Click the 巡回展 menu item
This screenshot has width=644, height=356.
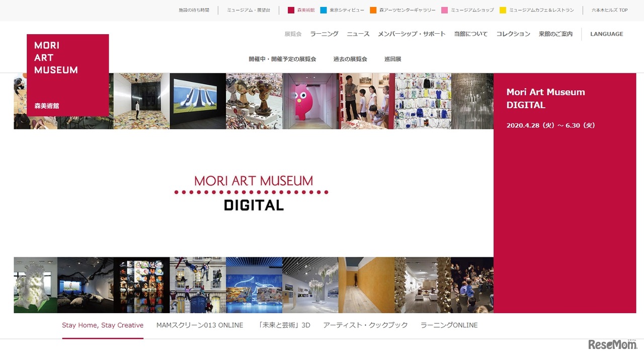click(x=392, y=59)
